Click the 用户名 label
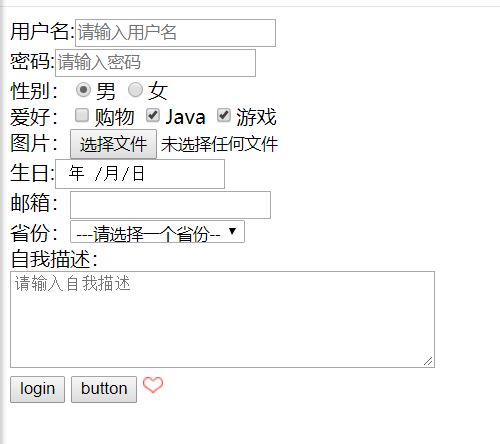The width and height of the screenshot is (500, 444). click(x=42, y=32)
